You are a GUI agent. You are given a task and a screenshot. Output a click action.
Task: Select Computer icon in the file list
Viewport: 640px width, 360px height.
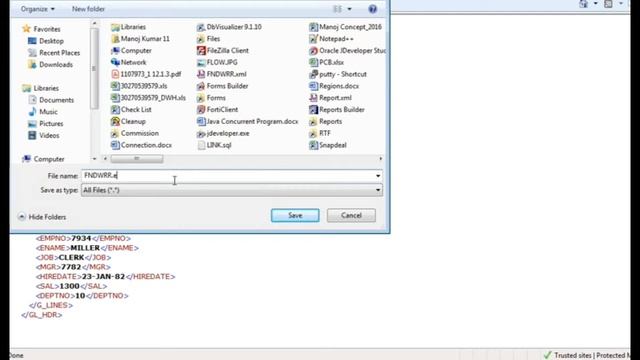(115, 51)
